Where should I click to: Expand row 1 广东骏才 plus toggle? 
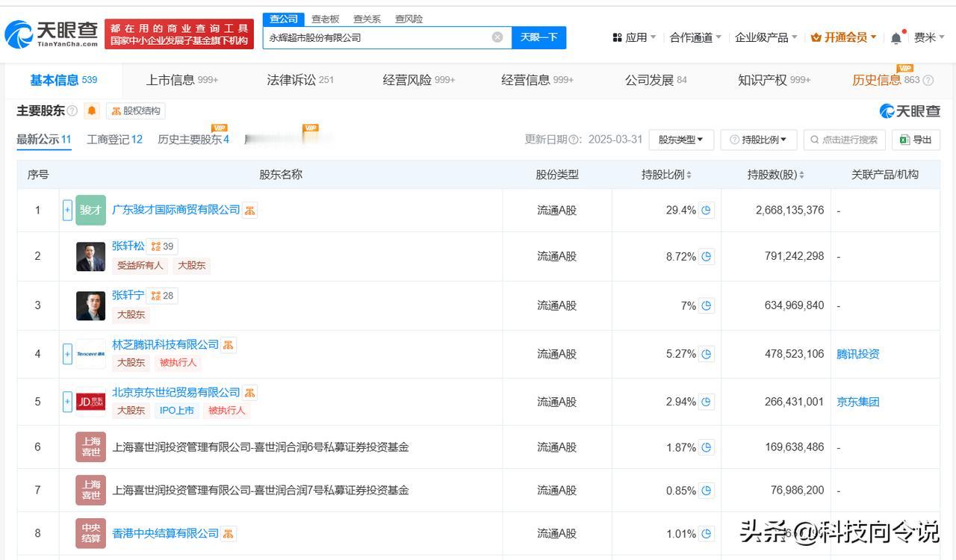point(67,211)
